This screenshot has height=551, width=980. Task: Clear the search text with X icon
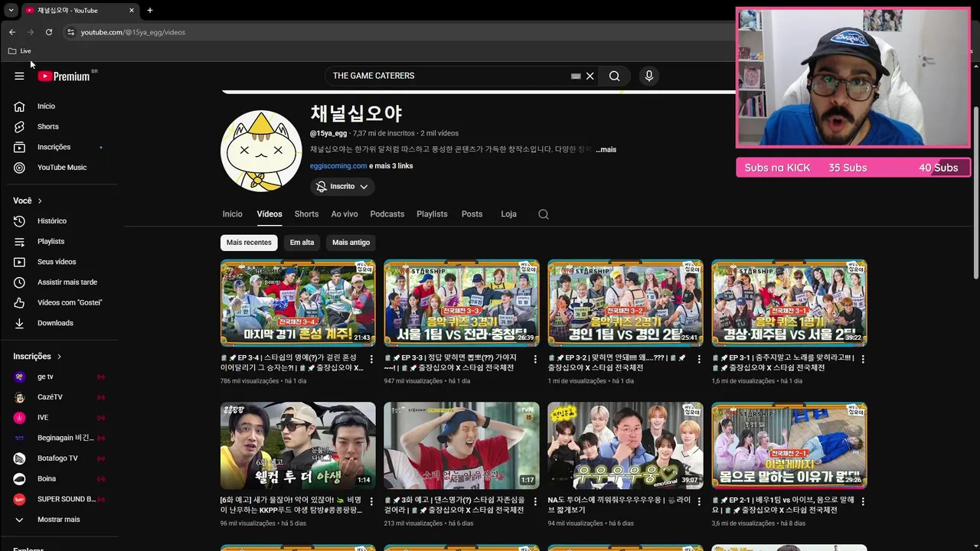pyautogui.click(x=590, y=76)
